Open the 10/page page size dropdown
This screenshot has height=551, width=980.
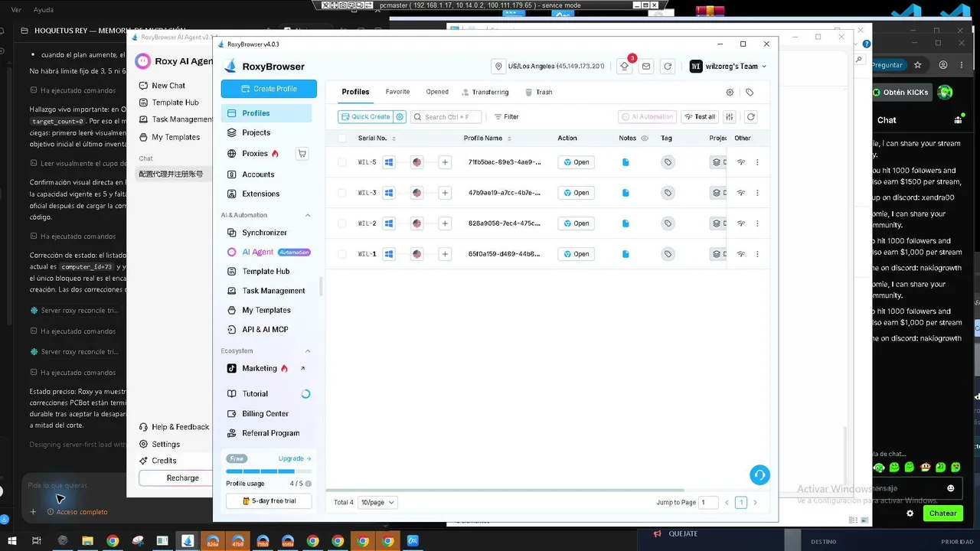[377, 502]
